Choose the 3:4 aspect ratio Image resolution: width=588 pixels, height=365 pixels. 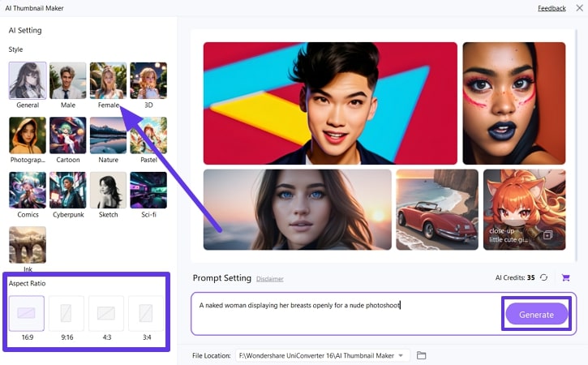point(146,313)
